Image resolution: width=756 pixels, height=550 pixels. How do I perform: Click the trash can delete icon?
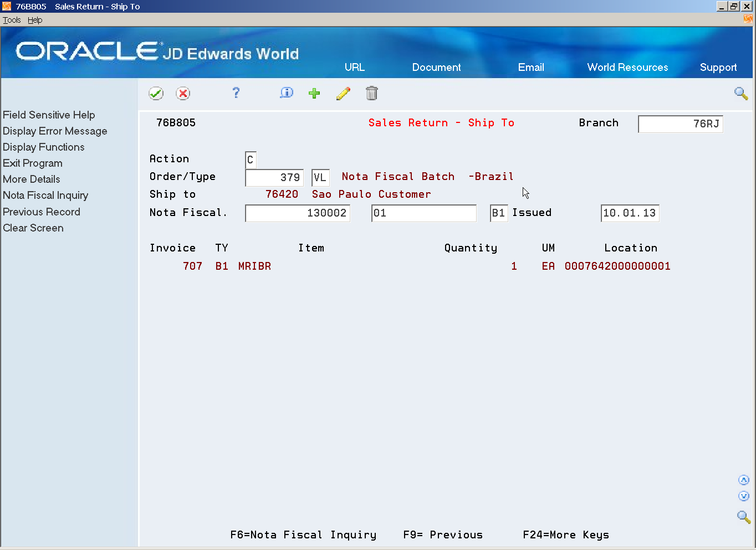372,93
